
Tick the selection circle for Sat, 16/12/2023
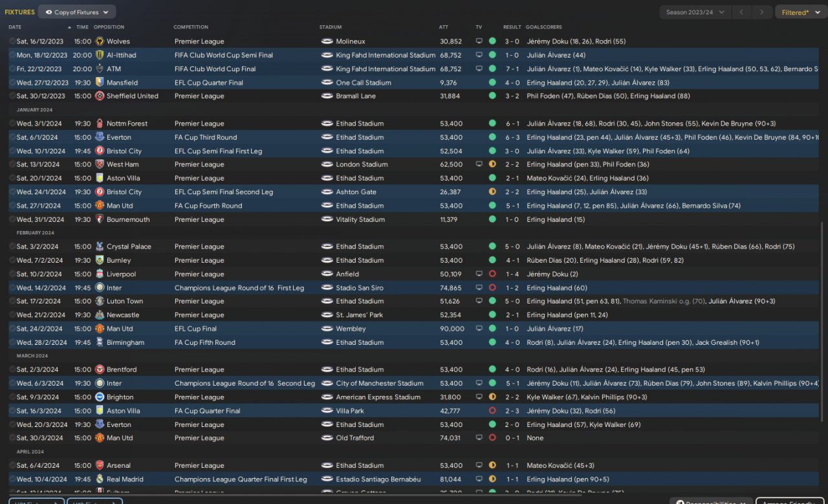pos(12,41)
